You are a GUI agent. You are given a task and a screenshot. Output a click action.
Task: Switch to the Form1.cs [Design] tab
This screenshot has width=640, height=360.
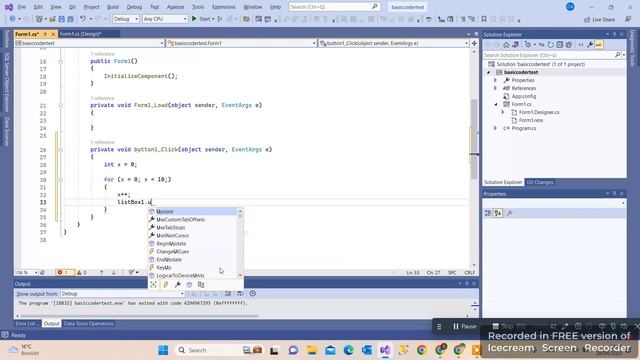pyautogui.click(x=80, y=34)
